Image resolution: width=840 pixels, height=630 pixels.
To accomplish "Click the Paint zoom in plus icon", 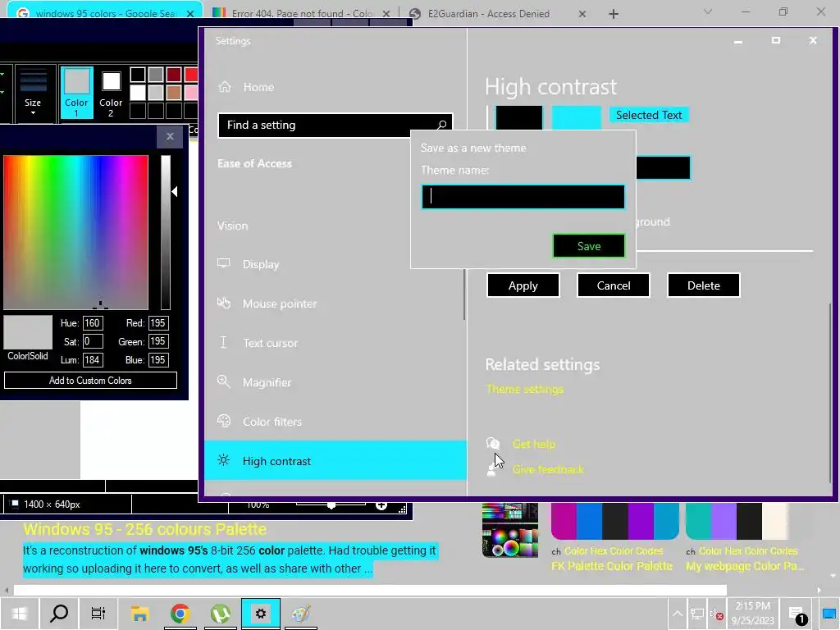I will [x=381, y=505].
